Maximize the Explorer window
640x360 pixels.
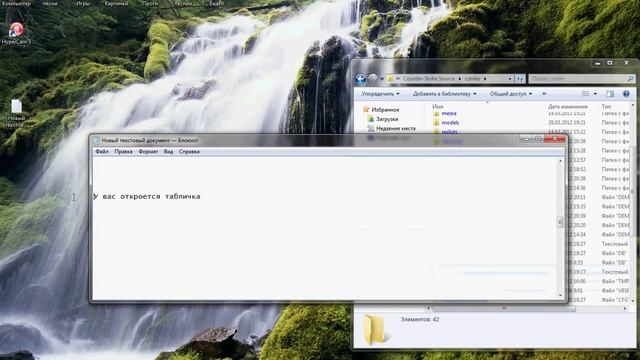[x=610, y=63]
